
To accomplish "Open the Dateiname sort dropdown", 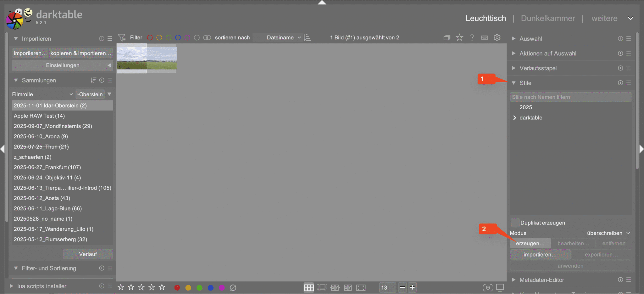I will (x=283, y=38).
